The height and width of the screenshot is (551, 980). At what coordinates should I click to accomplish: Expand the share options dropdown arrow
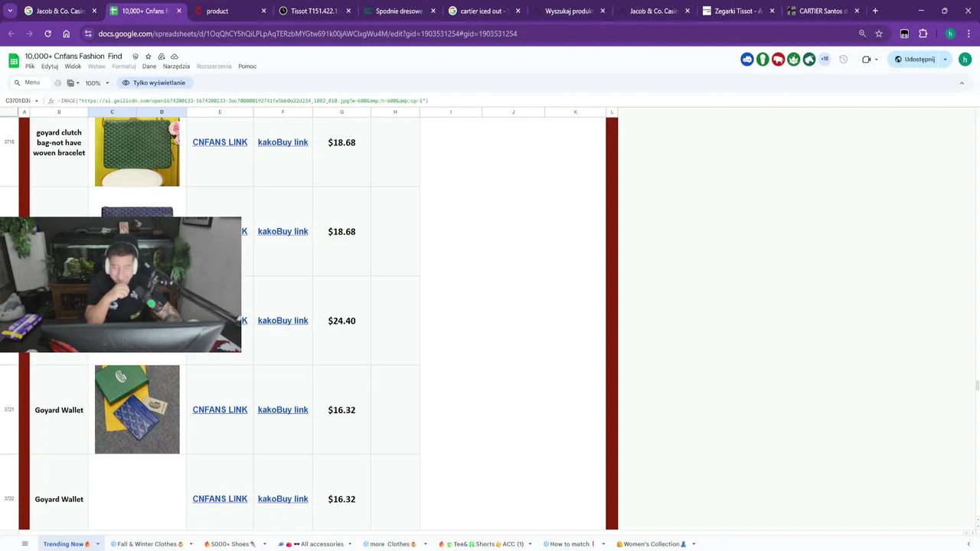pos(945,60)
